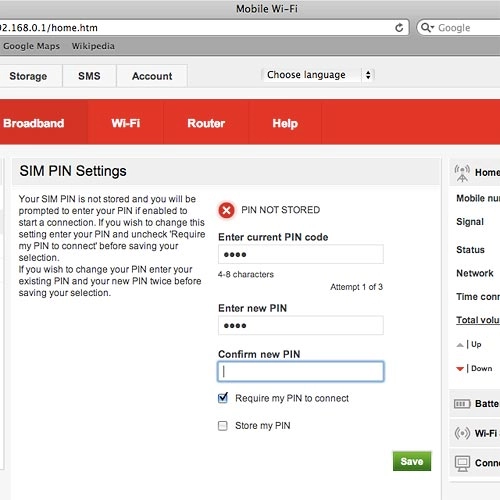The height and width of the screenshot is (500, 500).
Task: Open the Wikipedia bookmark
Action: pos(93,46)
